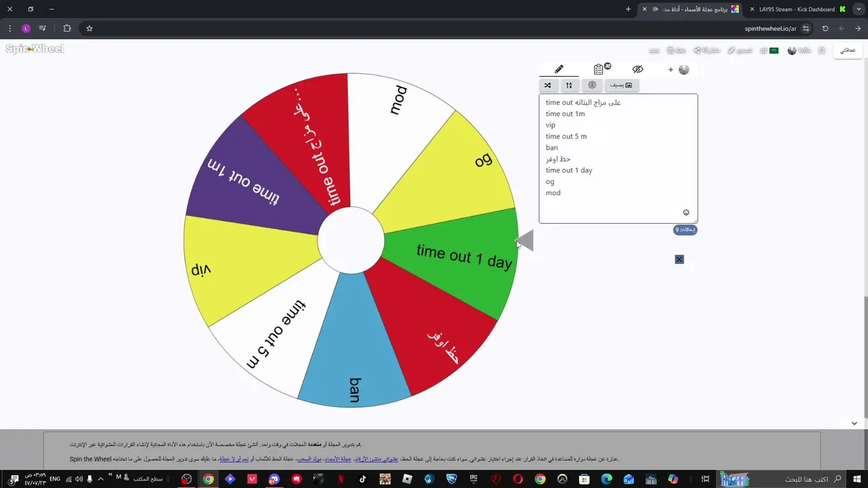Select the pencil edit entries tab
Screen dimensions: 868x488
(559, 69)
